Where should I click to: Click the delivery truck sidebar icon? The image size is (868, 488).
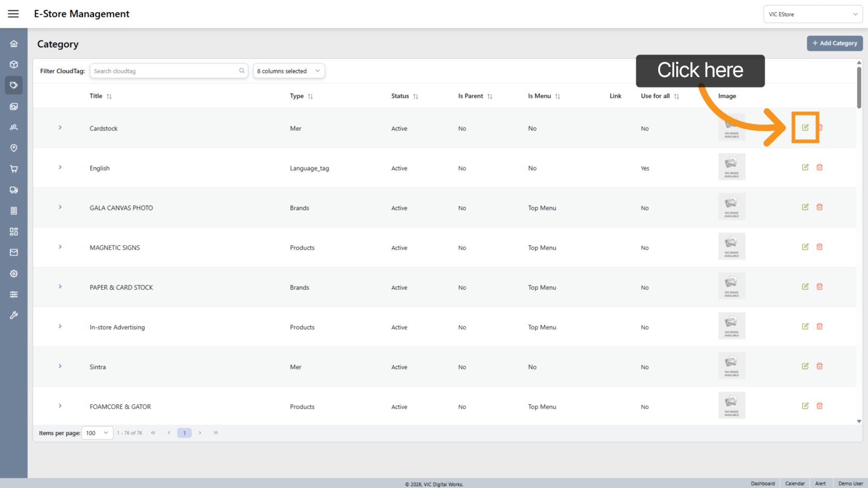point(14,190)
